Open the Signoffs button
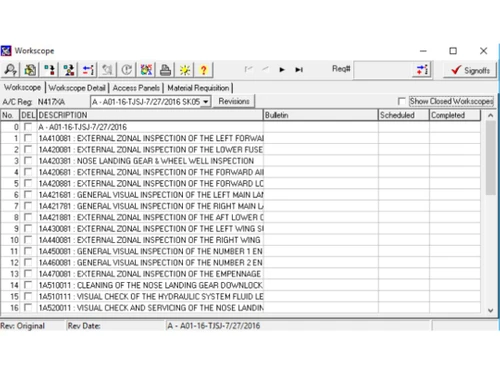This screenshot has height=375, width=500. point(470,70)
